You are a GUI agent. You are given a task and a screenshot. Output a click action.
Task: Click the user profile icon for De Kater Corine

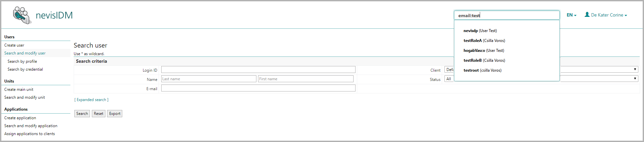587,15
